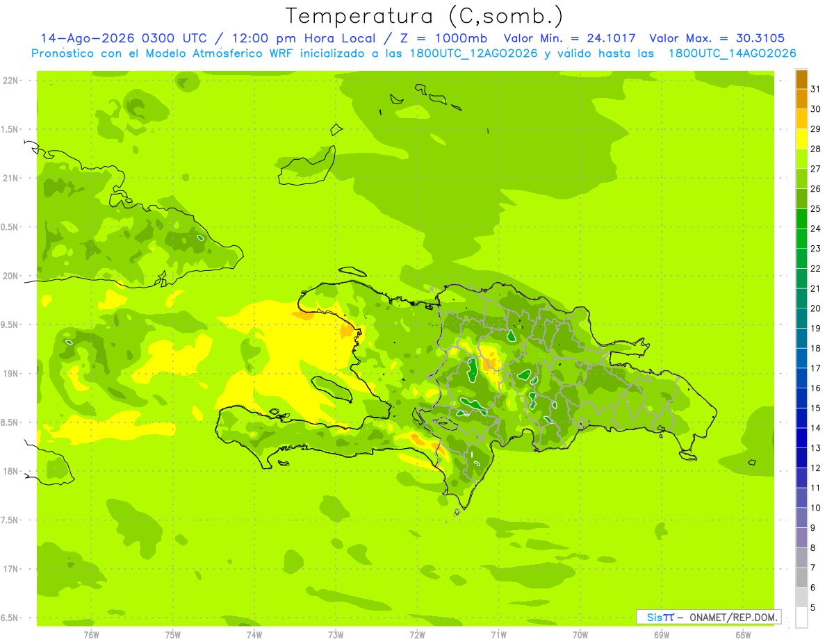Screen dimensions: 834x644
Task: Click the 69W longitude label
Action: click(662, 635)
